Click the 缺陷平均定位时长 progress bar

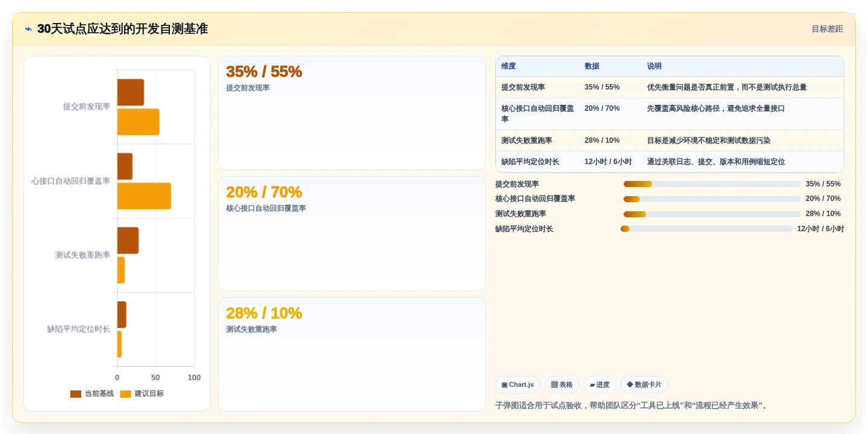click(706, 229)
